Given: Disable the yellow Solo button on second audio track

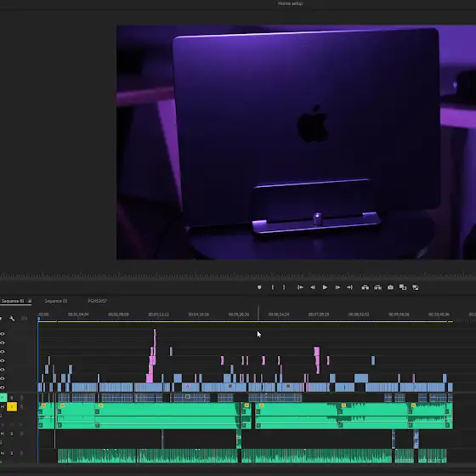Looking at the screenshot, I should coord(12,407).
